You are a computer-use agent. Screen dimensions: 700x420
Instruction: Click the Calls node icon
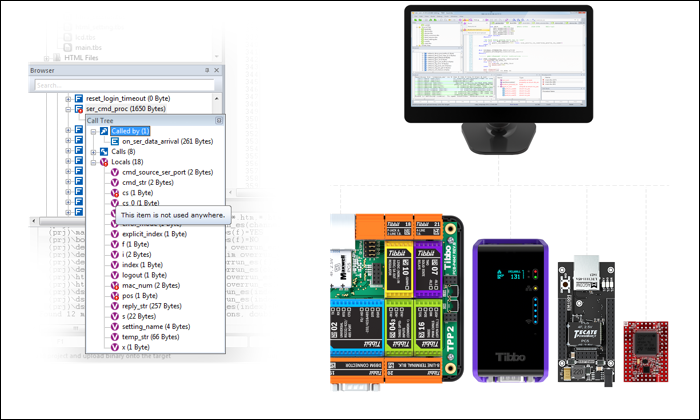(x=104, y=152)
